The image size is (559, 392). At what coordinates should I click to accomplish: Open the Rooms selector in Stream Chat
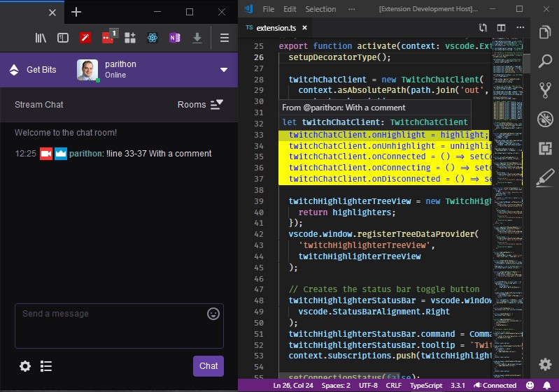(x=200, y=105)
